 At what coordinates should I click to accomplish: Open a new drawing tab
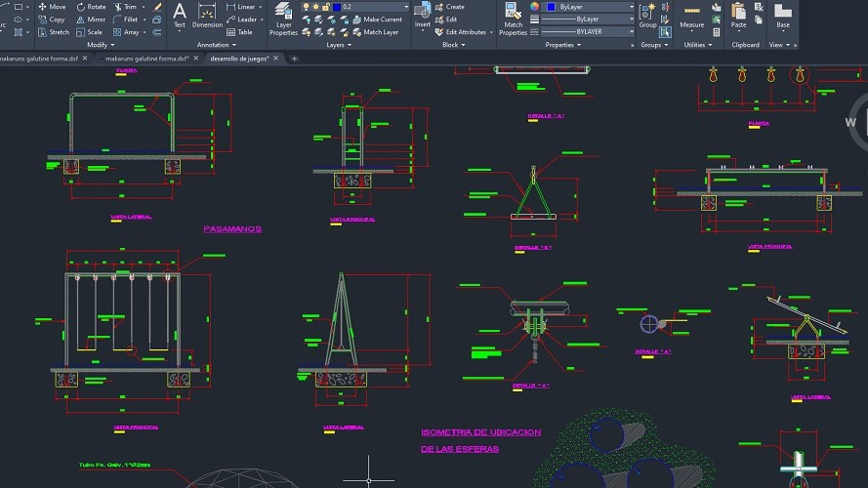(294, 59)
